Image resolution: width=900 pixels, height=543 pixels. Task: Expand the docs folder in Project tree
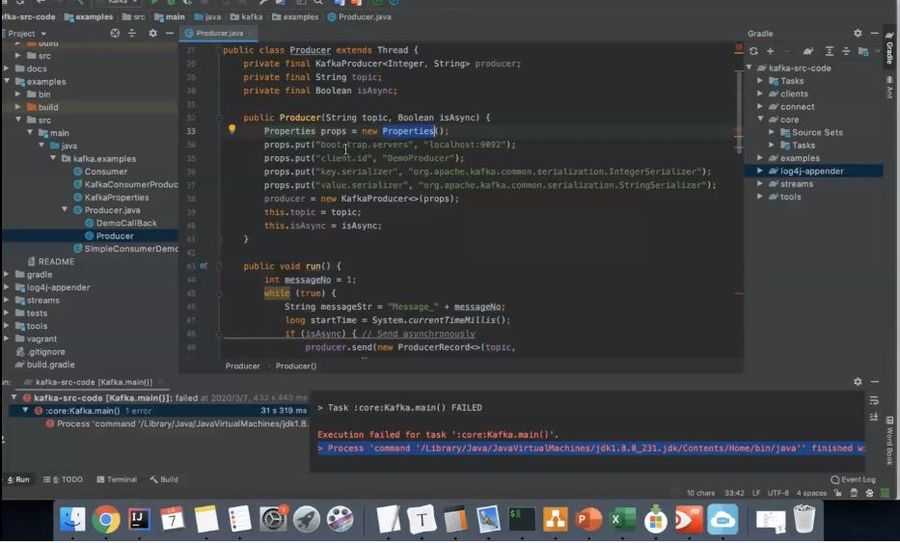[x=7, y=68]
